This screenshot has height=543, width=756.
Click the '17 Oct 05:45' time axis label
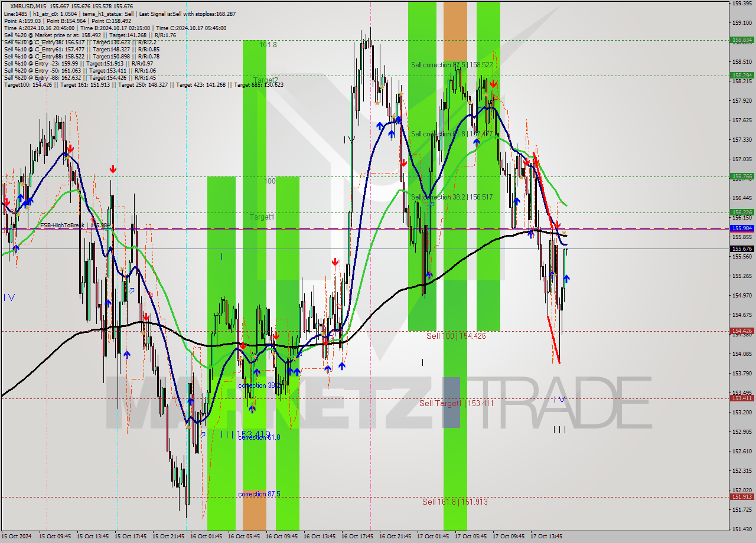[471, 537]
